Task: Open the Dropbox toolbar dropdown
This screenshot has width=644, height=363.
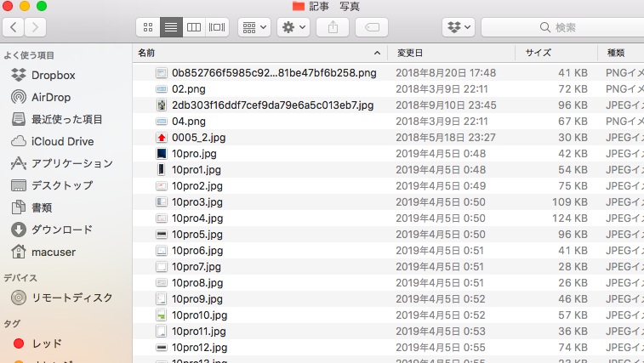Action: coord(459,27)
